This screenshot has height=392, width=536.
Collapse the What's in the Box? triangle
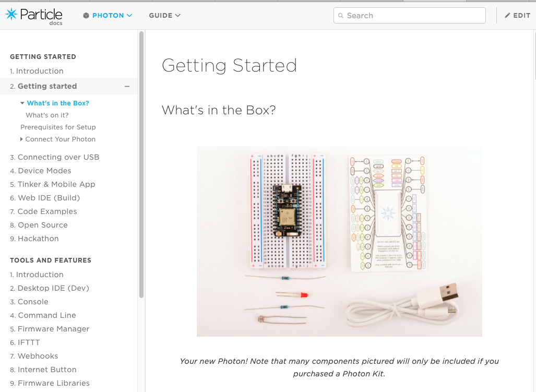coord(22,103)
